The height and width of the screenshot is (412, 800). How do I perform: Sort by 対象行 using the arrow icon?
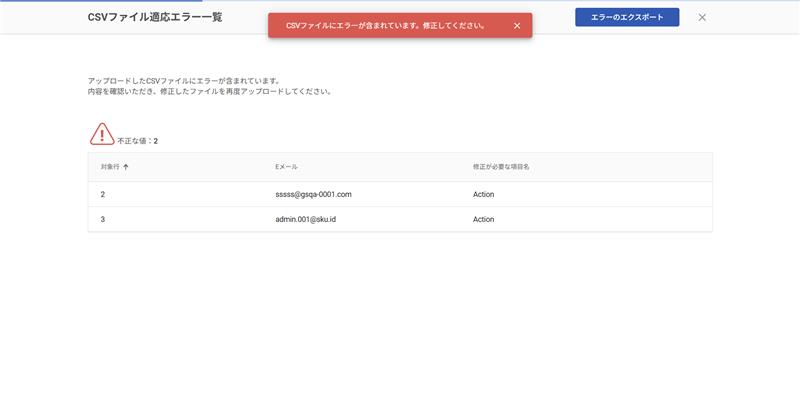click(x=126, y=167)
